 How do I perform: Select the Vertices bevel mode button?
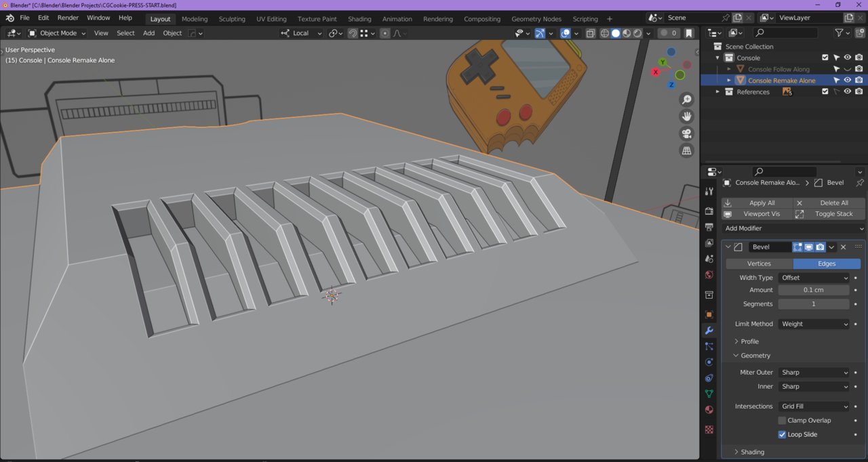tap(759, 264)
